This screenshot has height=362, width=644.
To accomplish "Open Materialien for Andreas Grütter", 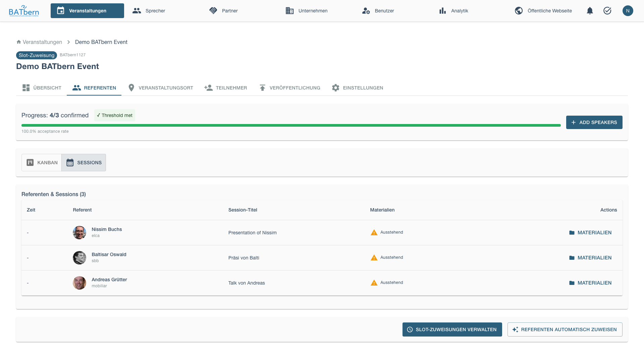I will [590, 283].
